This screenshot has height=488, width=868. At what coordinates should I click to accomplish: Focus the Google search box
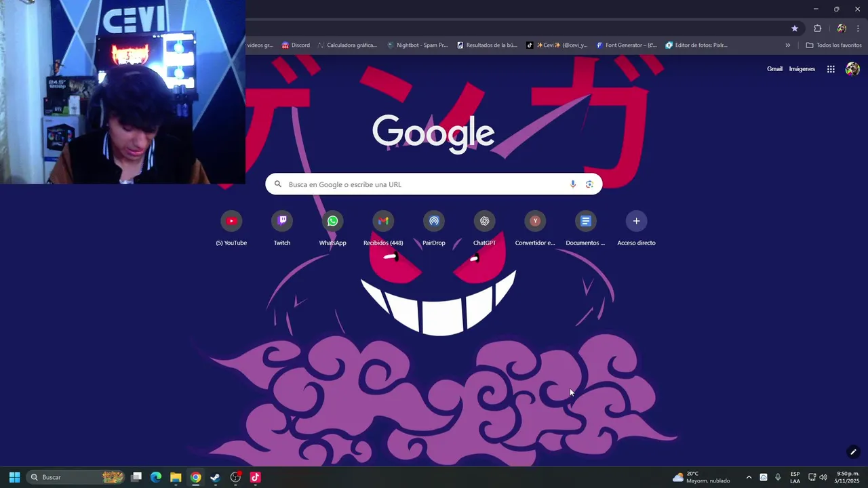pyautogui.click(x=434, y=184)
